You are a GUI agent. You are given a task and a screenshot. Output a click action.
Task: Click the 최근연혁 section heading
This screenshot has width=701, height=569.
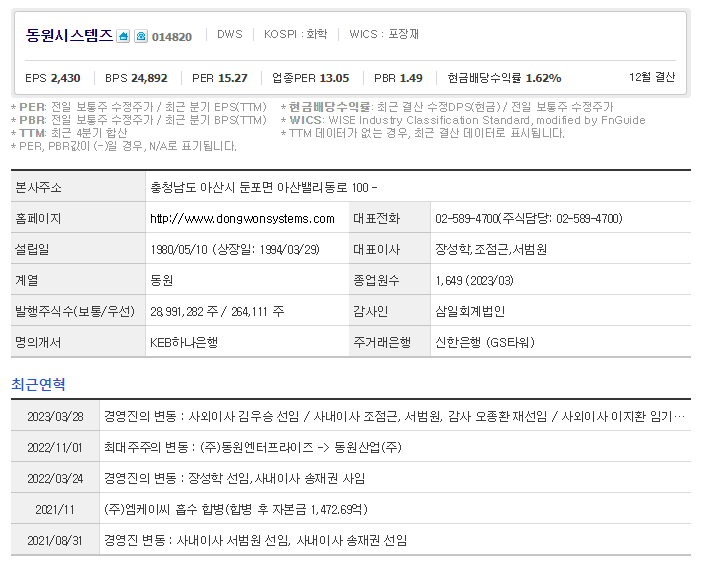coord(38,384)
